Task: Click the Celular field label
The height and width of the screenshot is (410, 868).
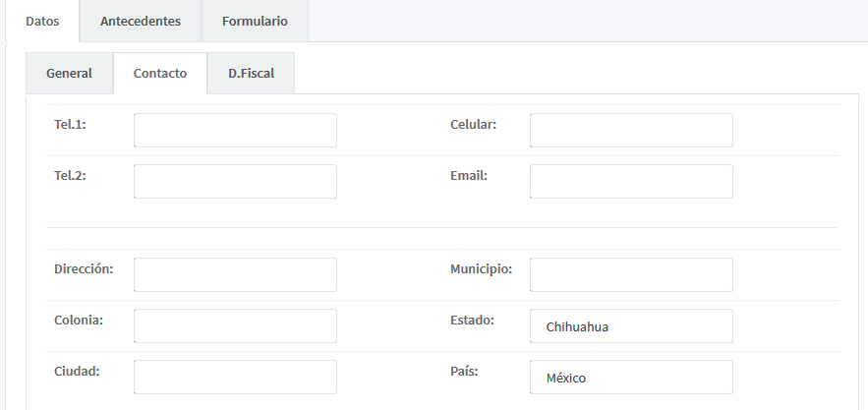Action: point(473,124)
